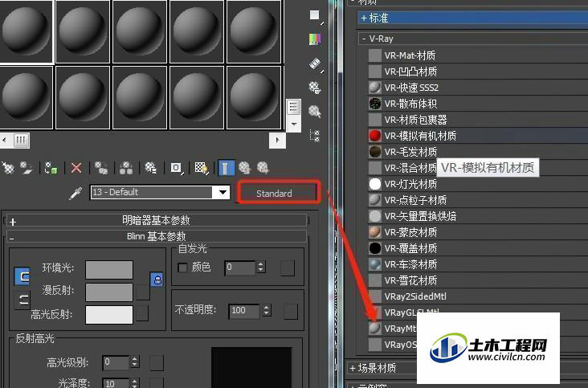Collapse the V-Ray materials group
The width and height of the screenshot is (588, 388).
click(473, 39)
